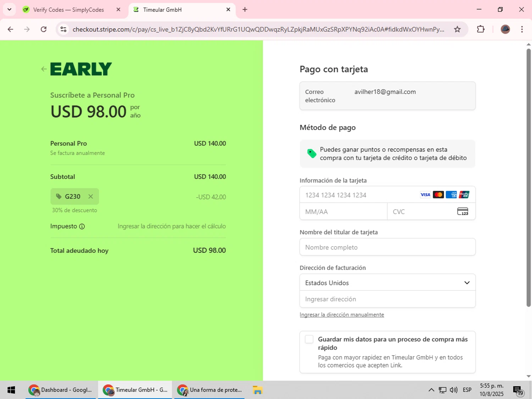532x399 pixels.
Task: Show hidden system tray icons
Action: [x=431, y=390]
